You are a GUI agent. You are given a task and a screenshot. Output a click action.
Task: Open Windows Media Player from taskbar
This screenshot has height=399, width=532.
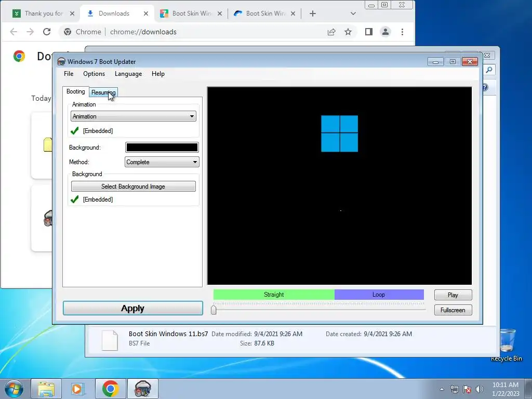(78, 389)
